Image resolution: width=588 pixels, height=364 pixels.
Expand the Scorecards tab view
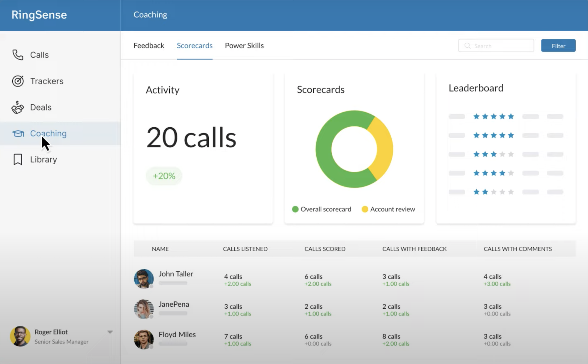pyautogui.click(x=194, y=45)
